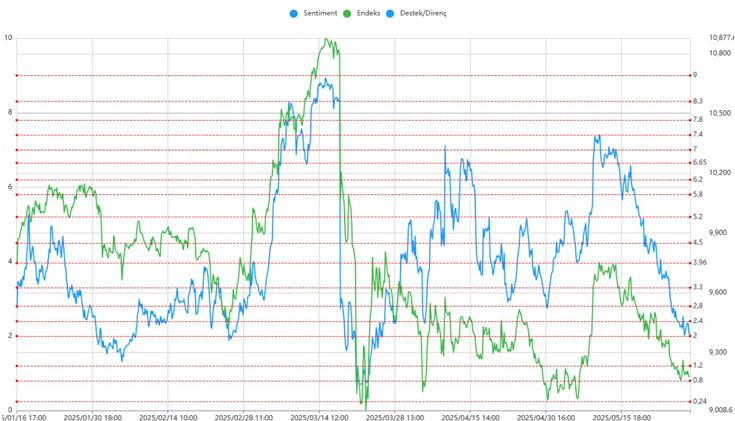Click the 9 resistance level label

click(x=695, y=75)
